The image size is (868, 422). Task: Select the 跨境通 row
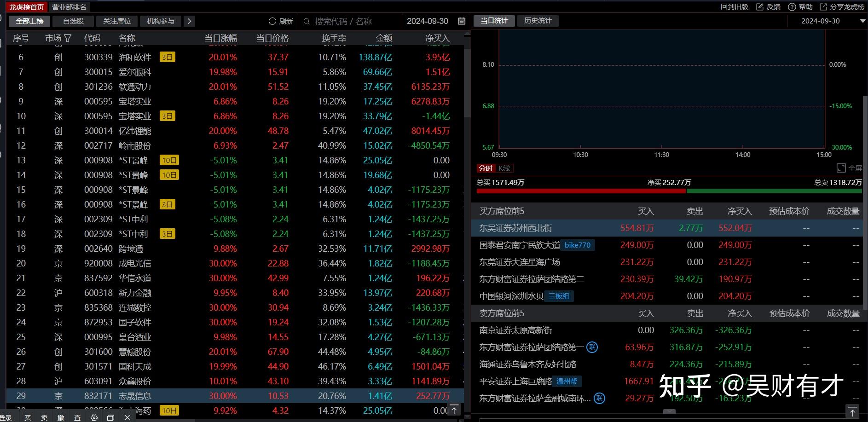[235, 249]
